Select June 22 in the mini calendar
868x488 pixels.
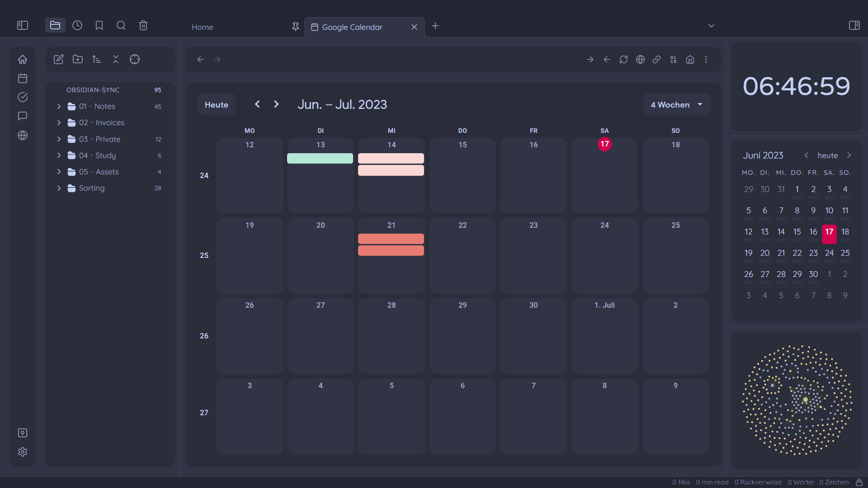(x=797, y=253)
